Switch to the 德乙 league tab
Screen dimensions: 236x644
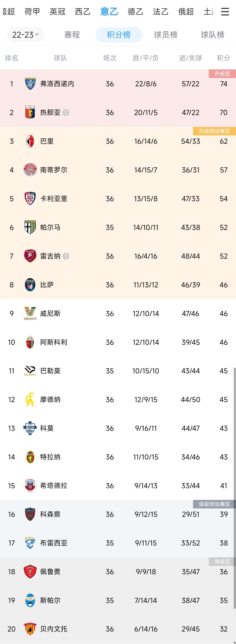(135, 11)
